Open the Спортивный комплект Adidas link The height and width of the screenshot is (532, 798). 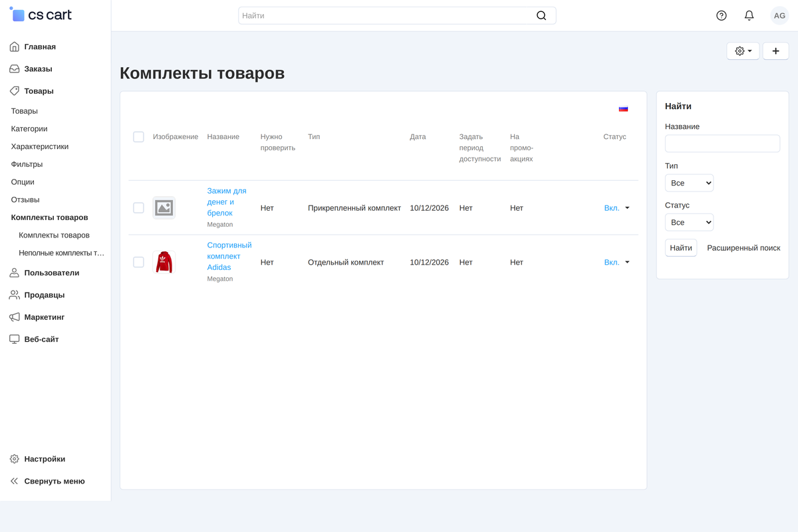point(229,256)
